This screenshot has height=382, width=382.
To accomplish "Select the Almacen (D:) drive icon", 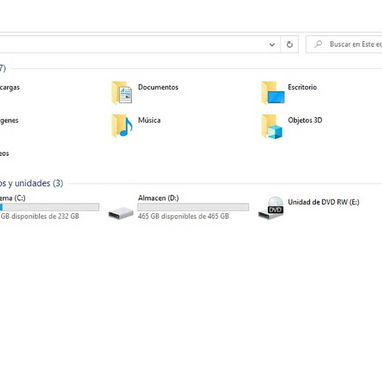I will tap(121, 213).
